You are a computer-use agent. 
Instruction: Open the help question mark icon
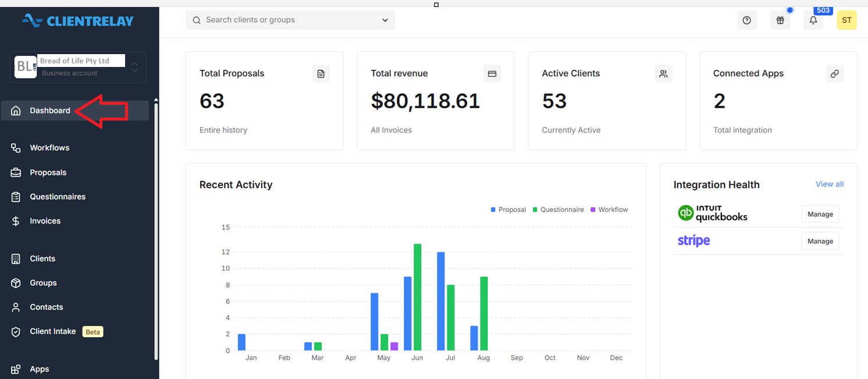(x=747, y=20)
